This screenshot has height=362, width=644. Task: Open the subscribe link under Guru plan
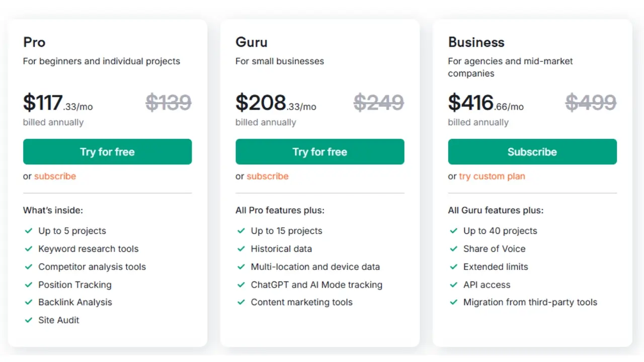[x=268, y=176]
